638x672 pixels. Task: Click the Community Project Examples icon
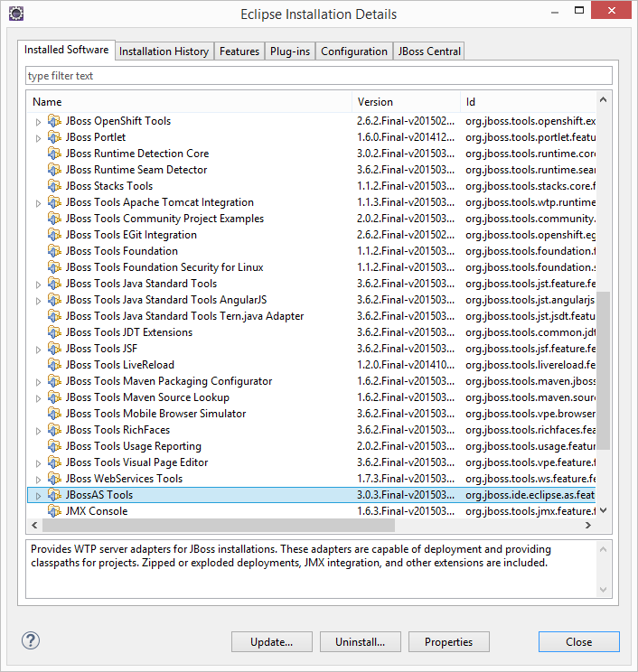[54, 219]
